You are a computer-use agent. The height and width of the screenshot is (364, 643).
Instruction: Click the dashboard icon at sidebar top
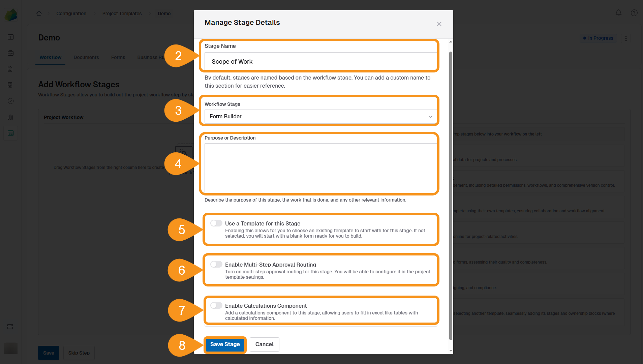[10, 37]
